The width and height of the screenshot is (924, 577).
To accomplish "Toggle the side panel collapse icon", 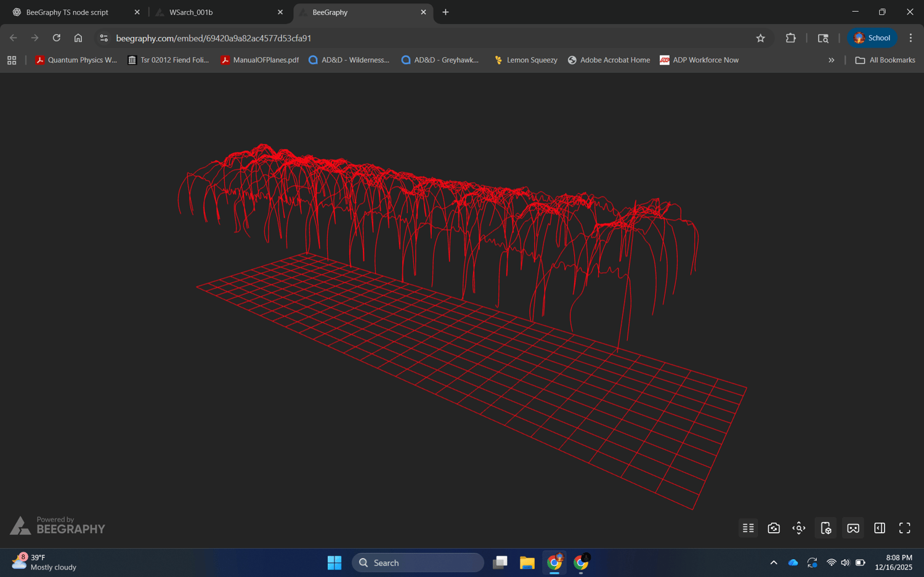I will click(x=879, y=528).
